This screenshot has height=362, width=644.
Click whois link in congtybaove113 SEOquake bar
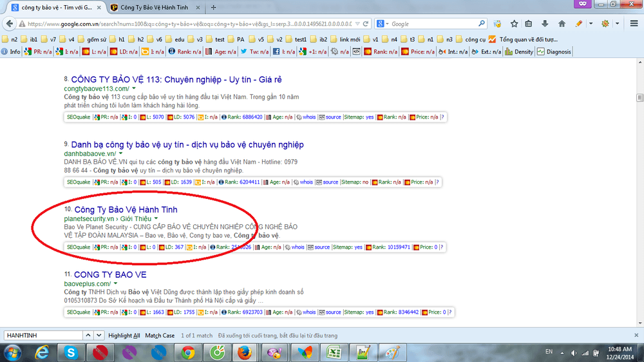click(x=309, y=117)
